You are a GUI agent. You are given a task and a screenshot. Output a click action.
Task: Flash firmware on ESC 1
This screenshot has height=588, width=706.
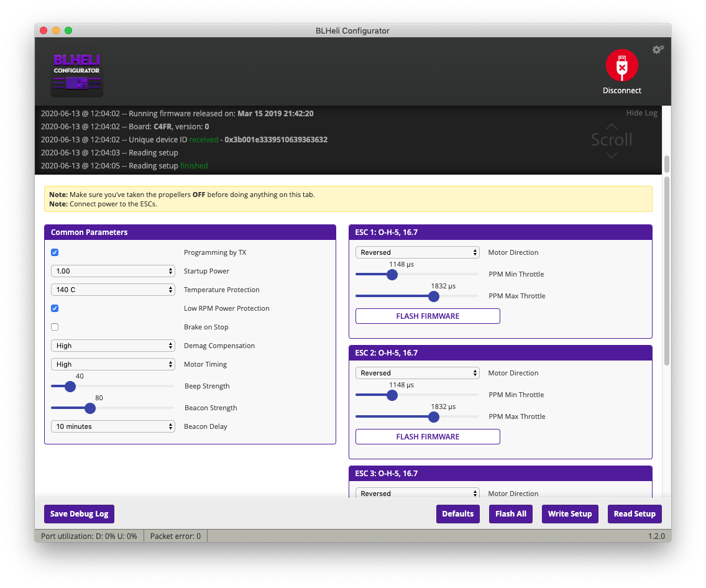pos(428,316)
